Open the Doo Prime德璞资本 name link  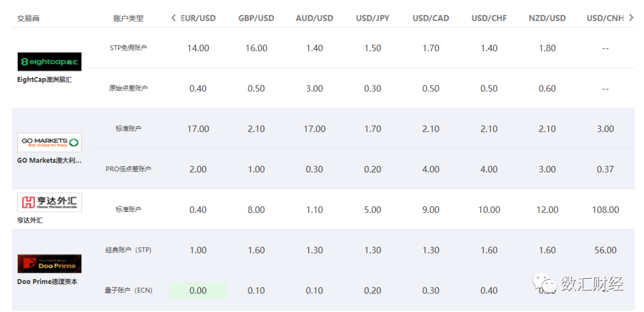[x=47, y=282]
